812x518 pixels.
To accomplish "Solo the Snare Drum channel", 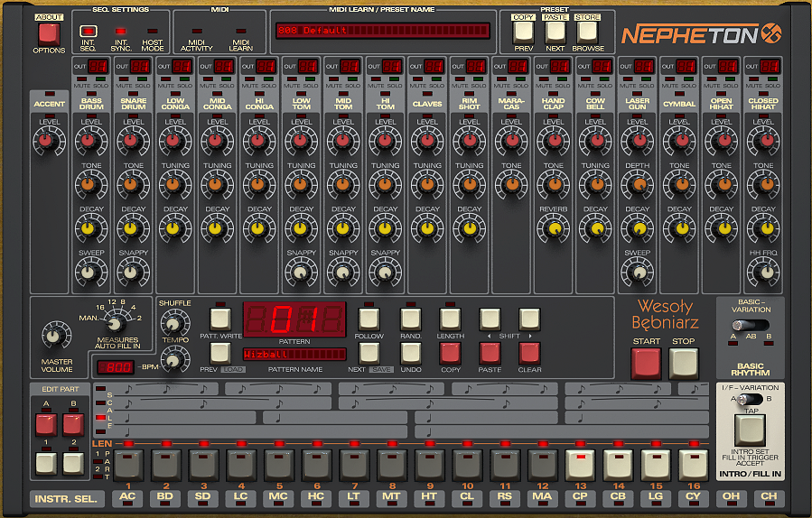I will (143, 79).
